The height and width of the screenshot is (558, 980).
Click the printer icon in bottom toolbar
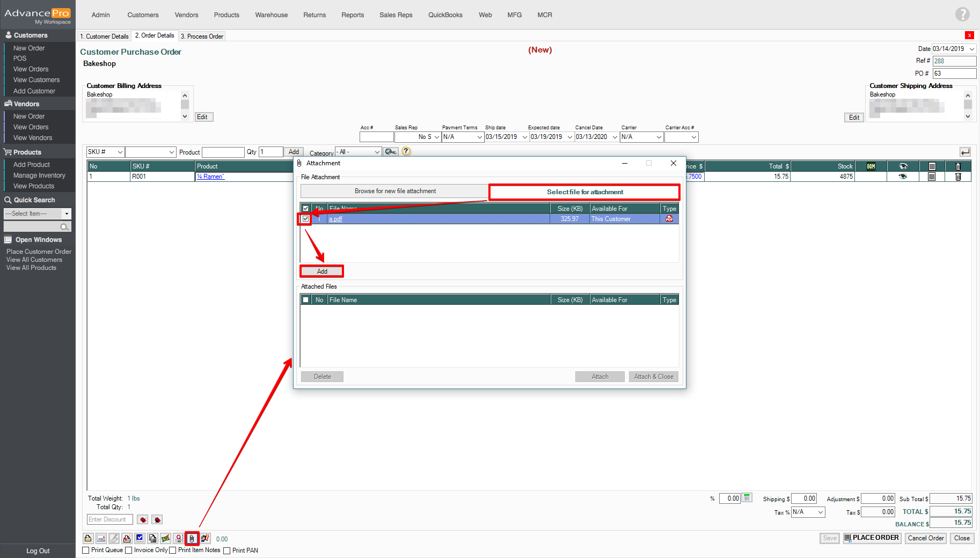88,538
